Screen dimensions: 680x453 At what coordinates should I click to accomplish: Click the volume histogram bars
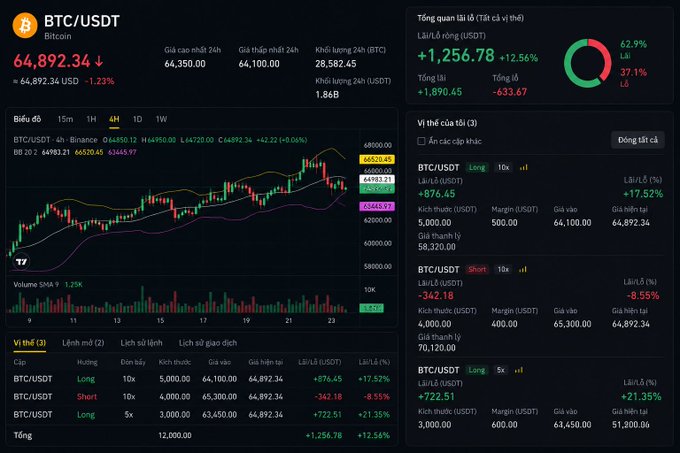click(178, 300)
